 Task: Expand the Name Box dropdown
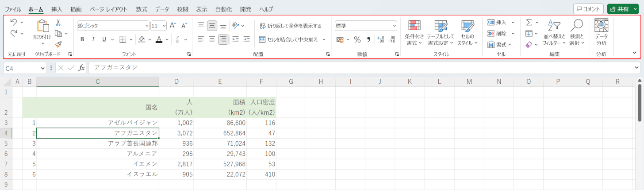[43, 68]
